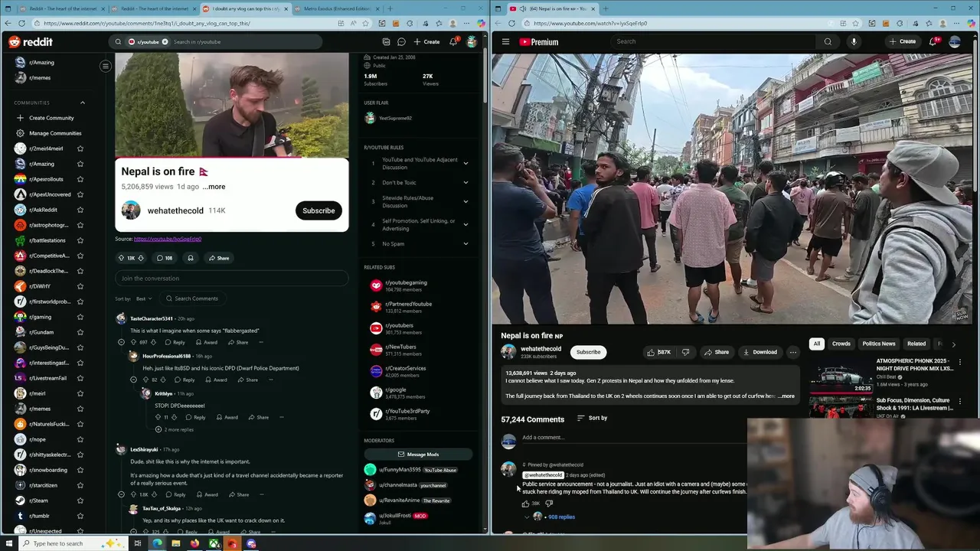980x551 pixels.
Task: Open the YouTube account avatar menu
Action: click(955, 41)
